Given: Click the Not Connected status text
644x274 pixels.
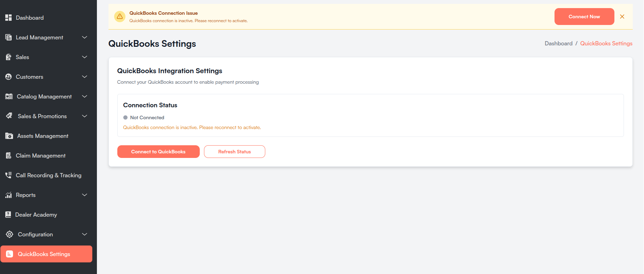Looking at the screenshot, I should tap(147, 117).
